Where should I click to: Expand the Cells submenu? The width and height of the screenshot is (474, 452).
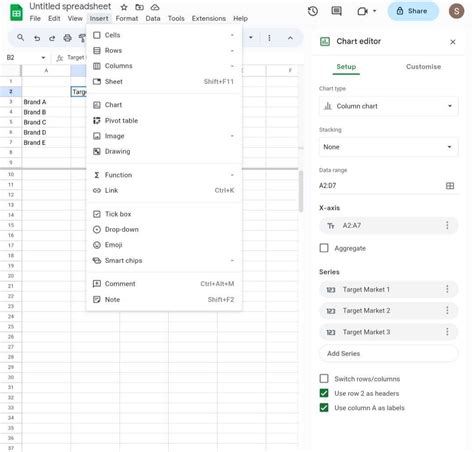pyautogui.click(x=164, y=35)
